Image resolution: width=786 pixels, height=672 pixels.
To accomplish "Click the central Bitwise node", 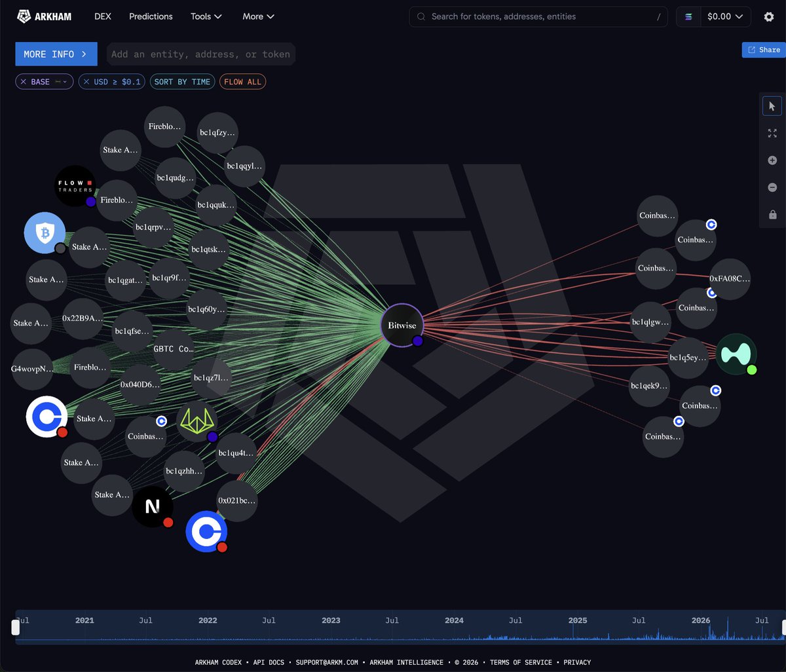I will [x=402, y=325].
